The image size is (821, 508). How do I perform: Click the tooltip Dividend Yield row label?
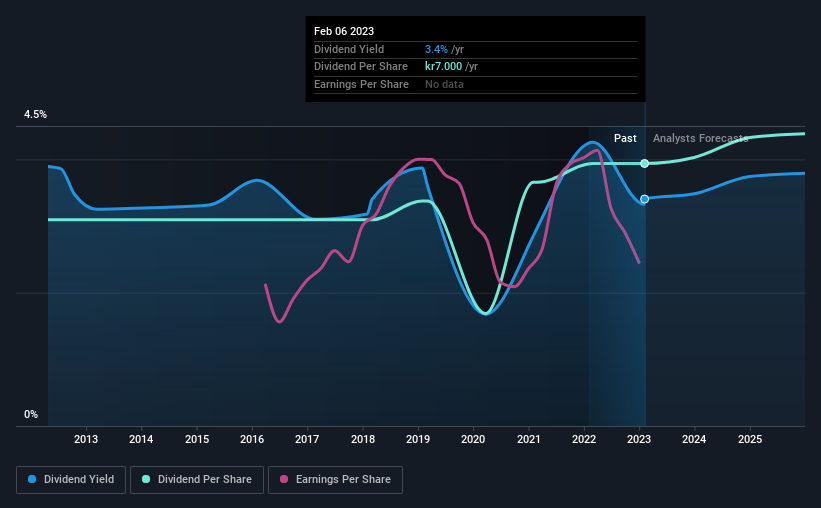point(349,49)
